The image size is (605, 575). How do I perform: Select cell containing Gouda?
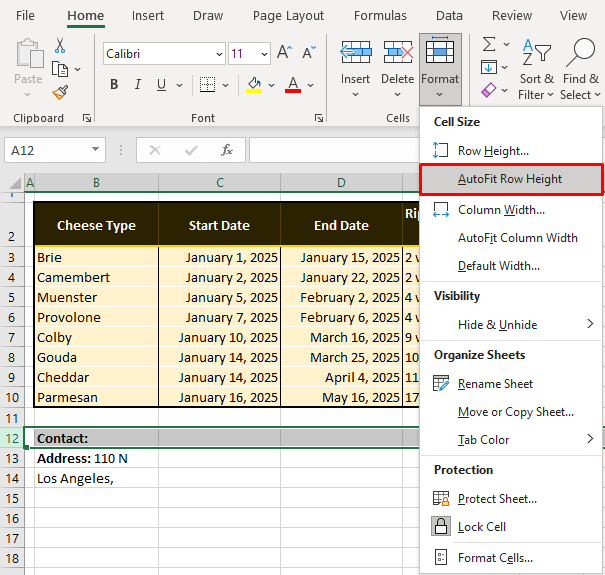click(95, 357)
